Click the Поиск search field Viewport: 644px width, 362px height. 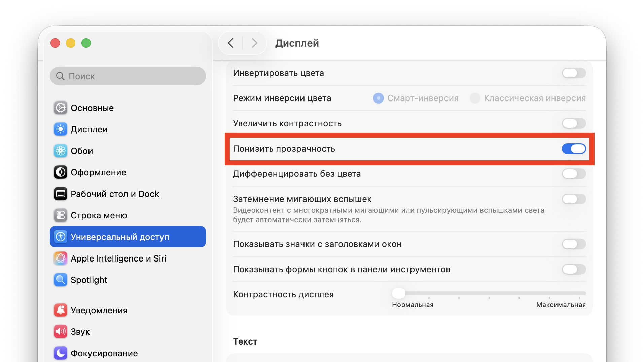pos(128,76)
